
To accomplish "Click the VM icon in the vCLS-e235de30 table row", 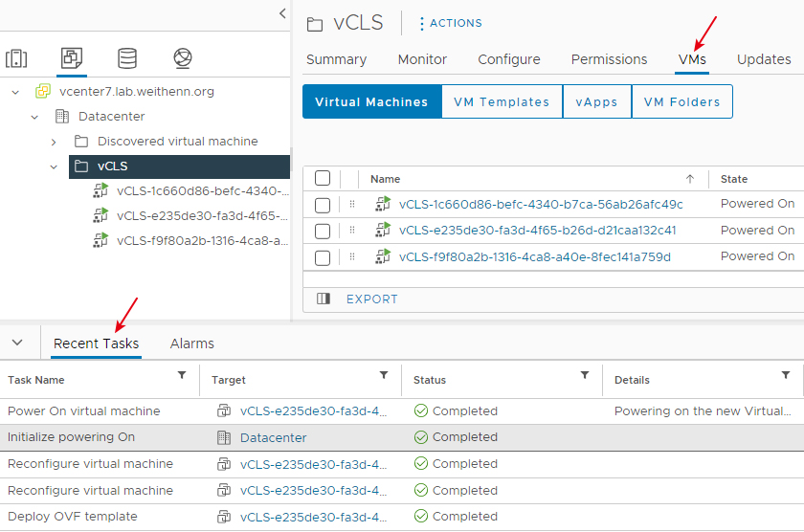I will pos(383,230).
